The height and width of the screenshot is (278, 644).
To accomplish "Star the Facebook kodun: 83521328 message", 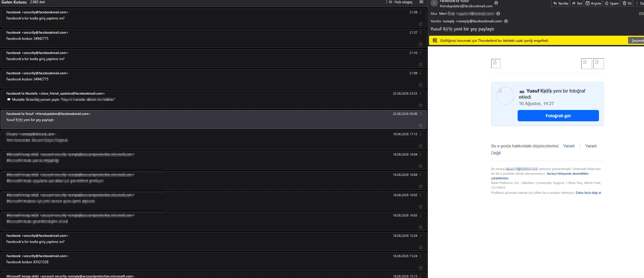I will pyautogui.click(x=421, y=268).
